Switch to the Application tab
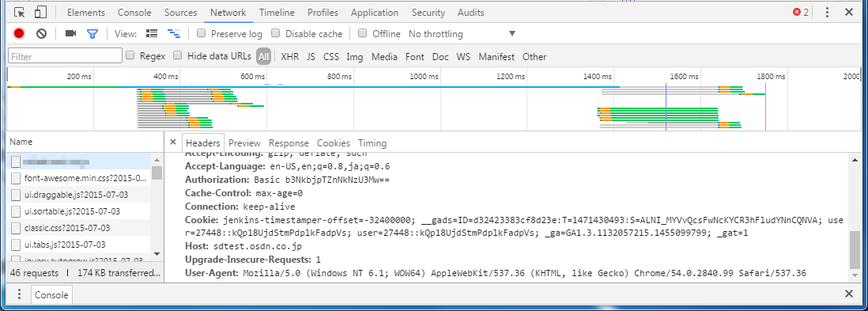The image size is (868, 311). tap(374, 12)
